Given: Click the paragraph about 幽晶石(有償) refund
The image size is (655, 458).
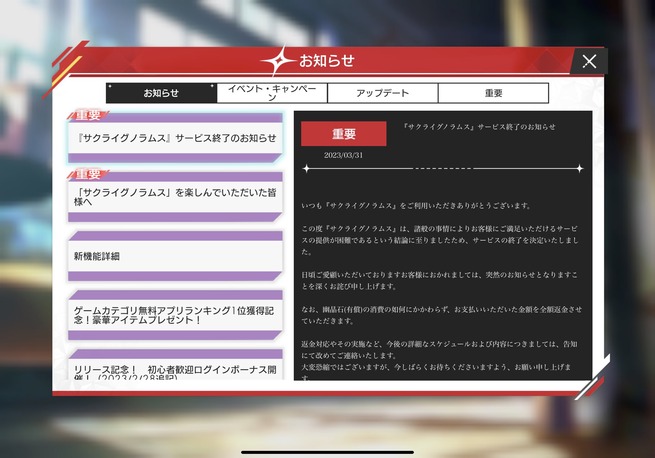Looking at the screenshot, I should [442, 315].
